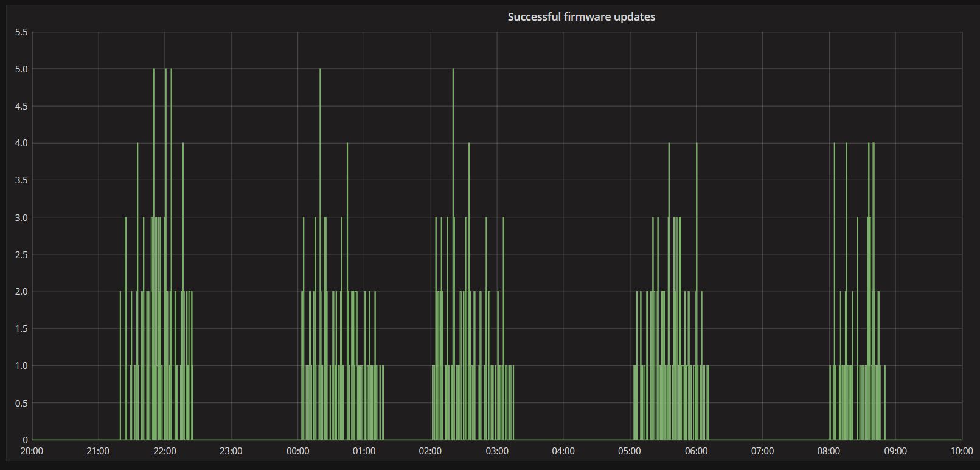This screenshot has width=980, height=470.
Task: Click the peak of the 5.0 spike after 00:00
Action: (320, 70)
